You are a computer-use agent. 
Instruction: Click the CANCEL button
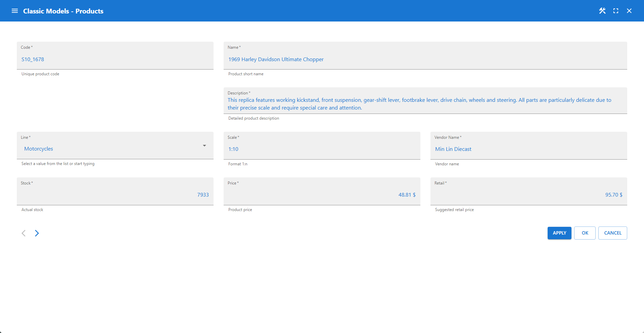pyautogui.click(x=612, y=233)
